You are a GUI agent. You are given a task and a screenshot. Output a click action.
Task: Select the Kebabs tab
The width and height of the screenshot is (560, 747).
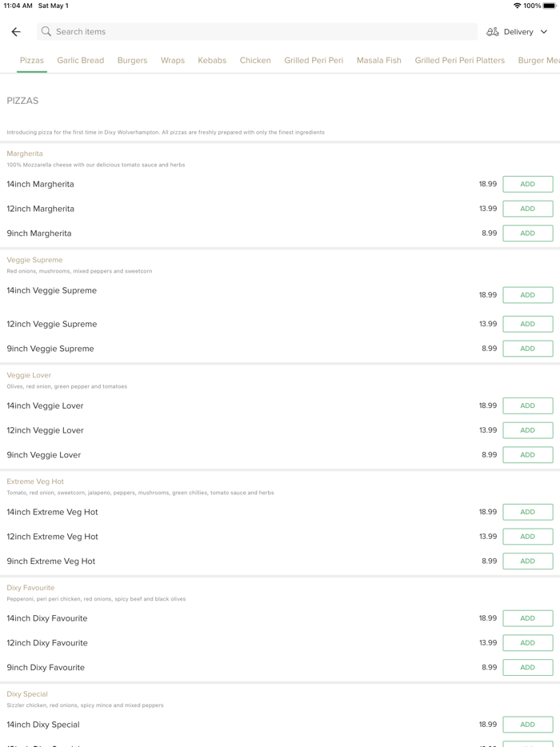pos(212,60)
